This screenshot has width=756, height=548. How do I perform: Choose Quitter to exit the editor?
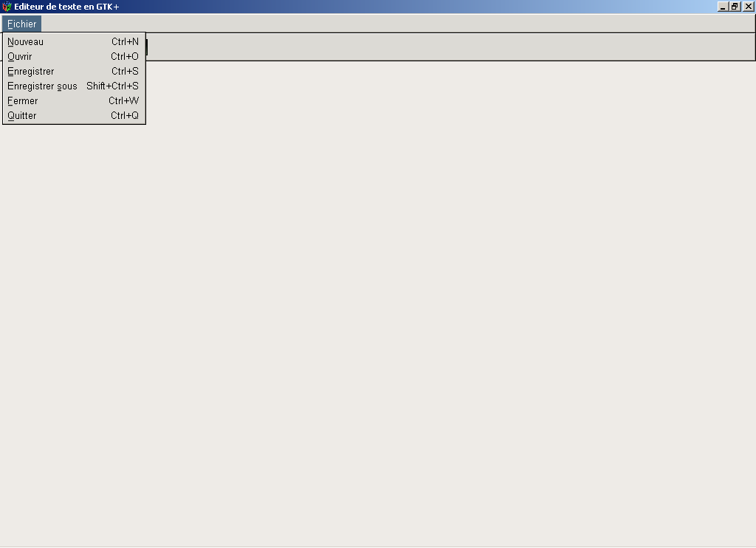tap(22, 116)
